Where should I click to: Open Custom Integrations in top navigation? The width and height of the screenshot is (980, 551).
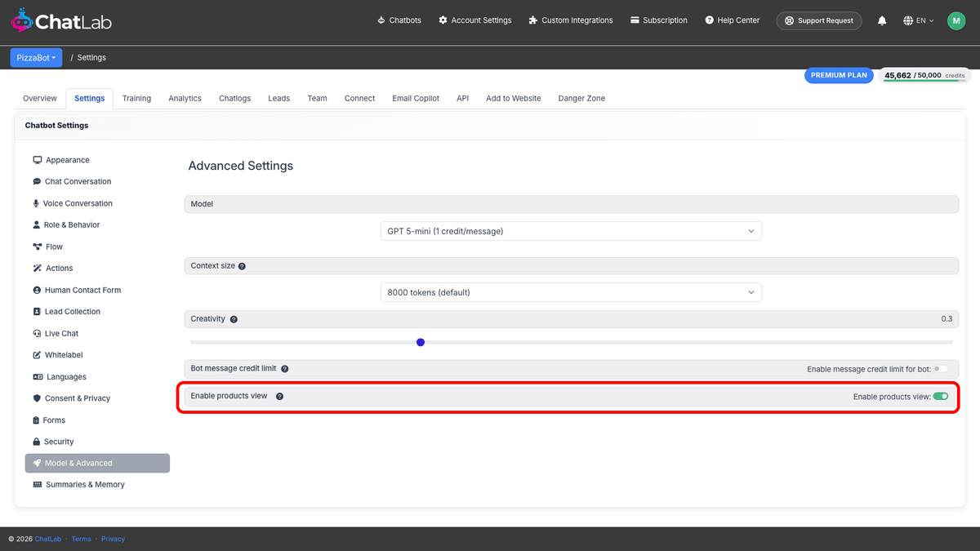[x=571, y=20]
